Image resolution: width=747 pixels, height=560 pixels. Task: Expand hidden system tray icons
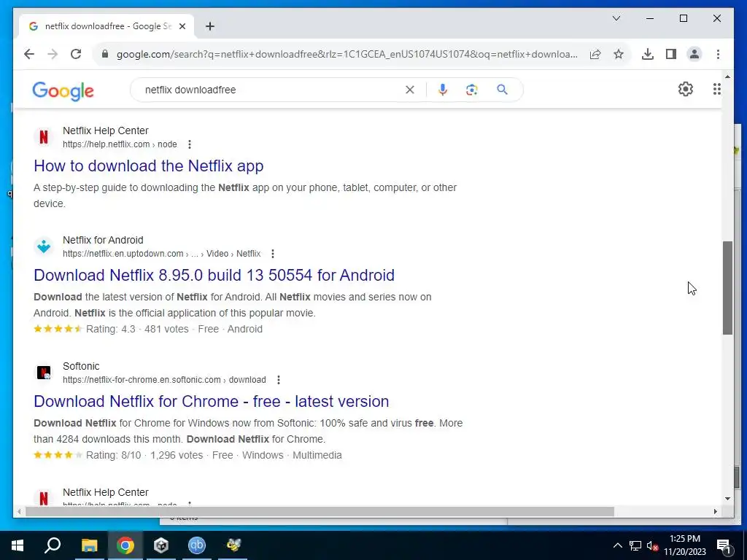coord(617,545)
